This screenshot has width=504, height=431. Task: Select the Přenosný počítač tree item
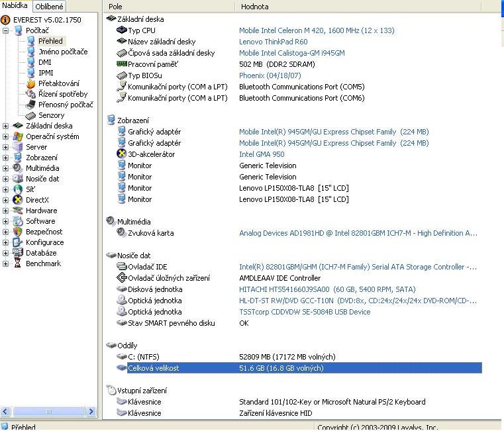(x=66, y=105)
